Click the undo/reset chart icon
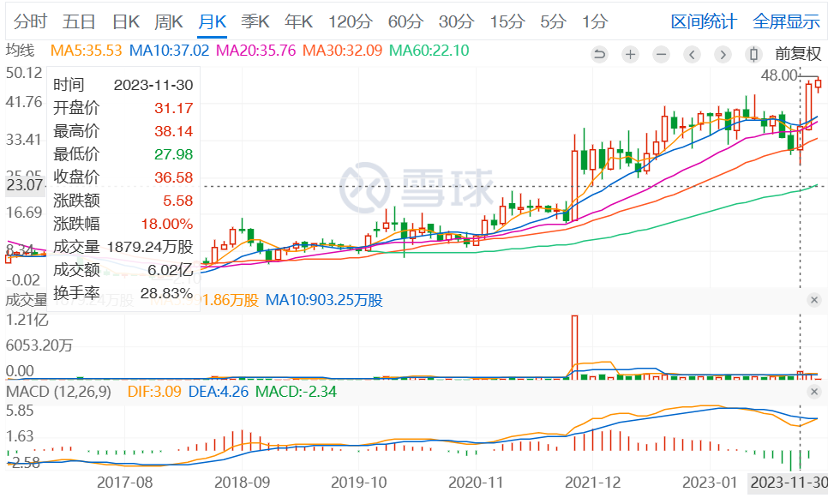The height and width of the screenshot is (504, 834). 599,54
